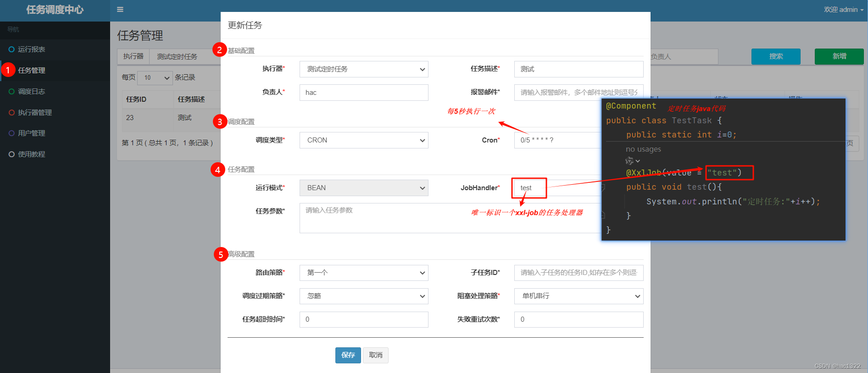Click the 任务管理 page heading
Screen dimensions: 868x373
(140, 36)
